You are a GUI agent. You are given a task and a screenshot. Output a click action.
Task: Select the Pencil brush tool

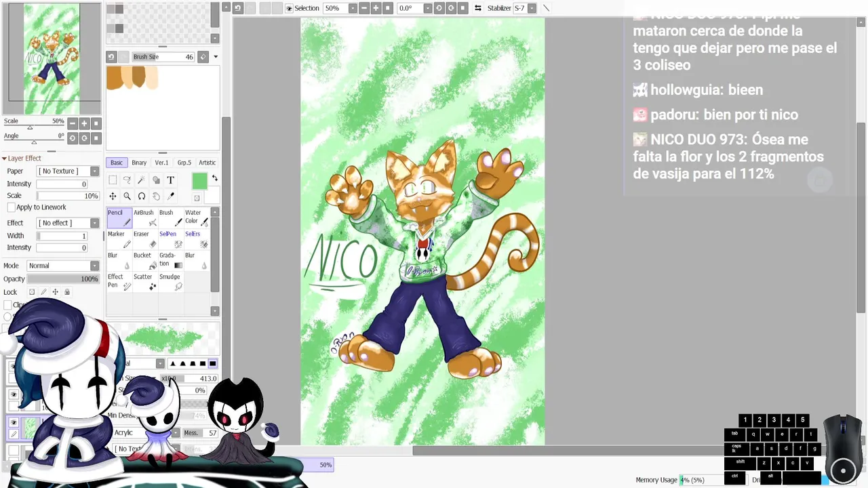pyautogui.click(x=119, y=217)
